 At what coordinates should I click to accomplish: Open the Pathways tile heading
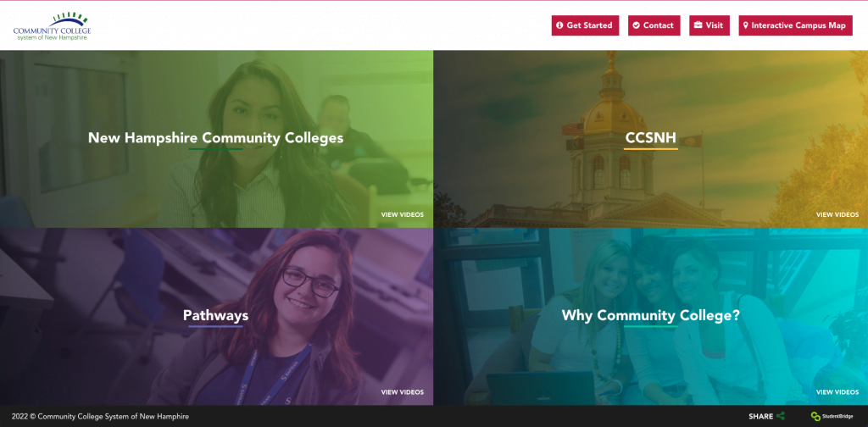[216, 315]
